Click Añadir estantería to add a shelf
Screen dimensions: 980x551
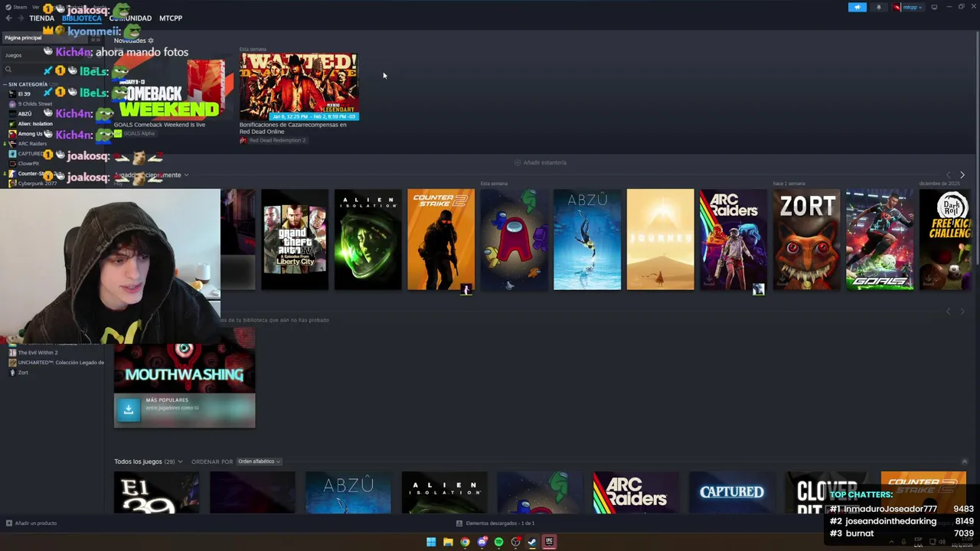click(x=541, y=162)
